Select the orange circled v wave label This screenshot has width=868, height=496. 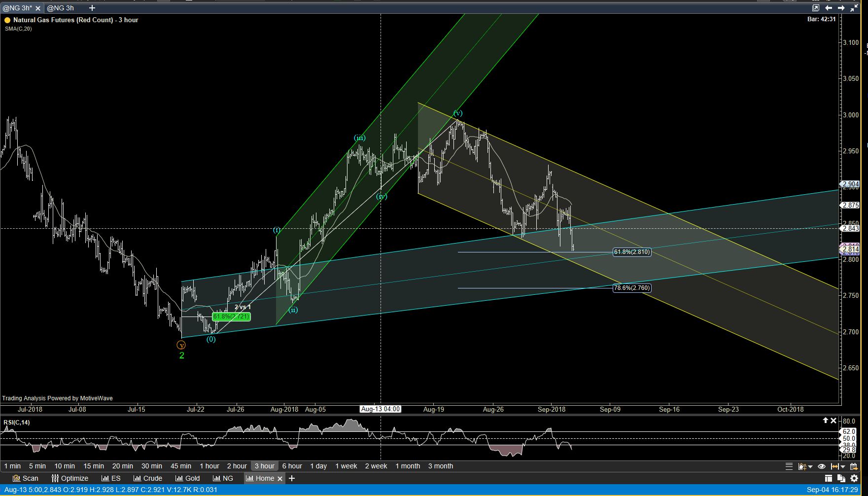click(x=181, y=345)
